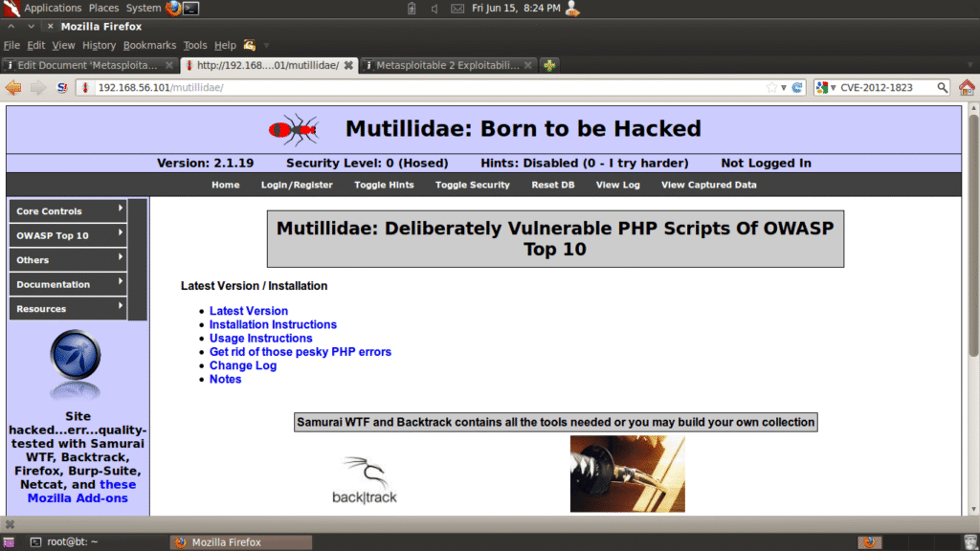Click the Firefox launcher icon in top panel
The width and height of the screenshot is (980, 551).
[x=172, y=9]
